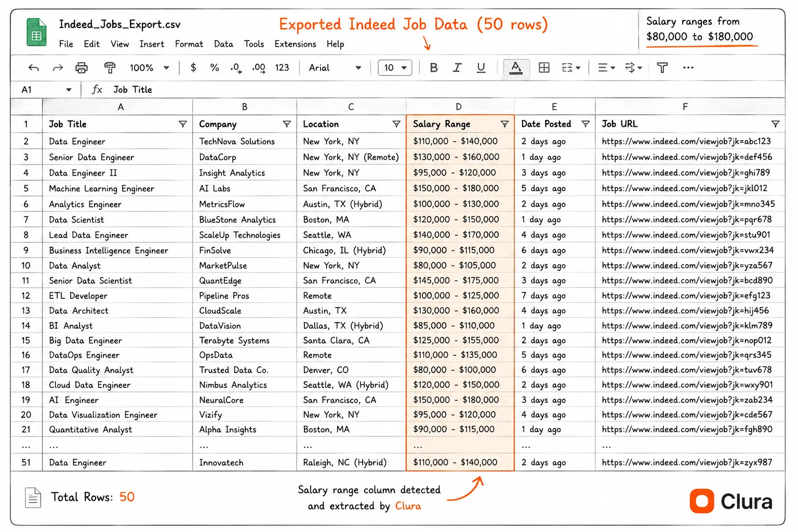Click the undo arrow icon
Screen dimensions: 798x532
point(34,68)
